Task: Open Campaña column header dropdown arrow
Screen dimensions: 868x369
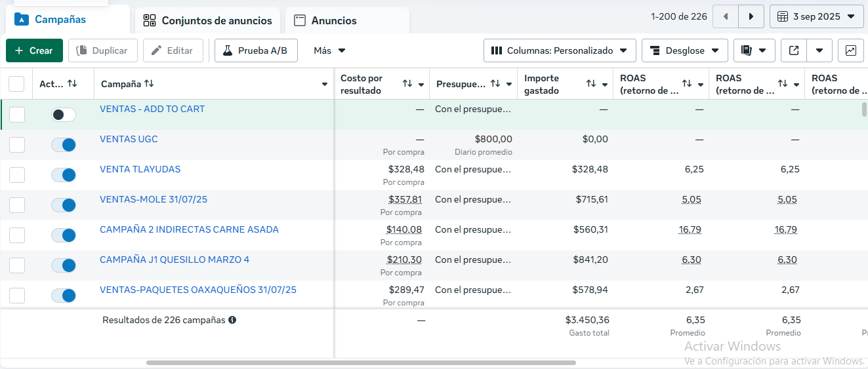Action: point(325,85)
